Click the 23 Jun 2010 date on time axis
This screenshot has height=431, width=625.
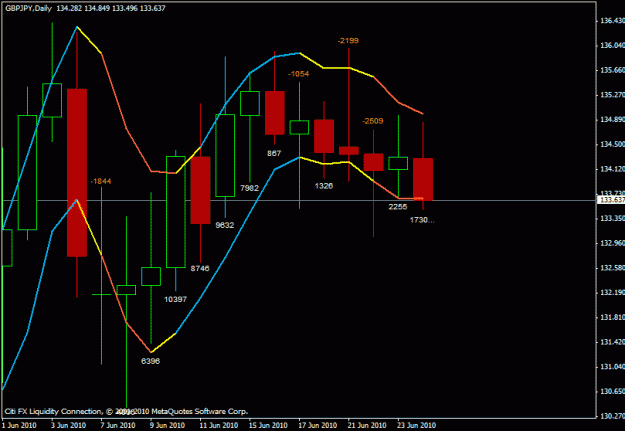click(x=416, y=425)
